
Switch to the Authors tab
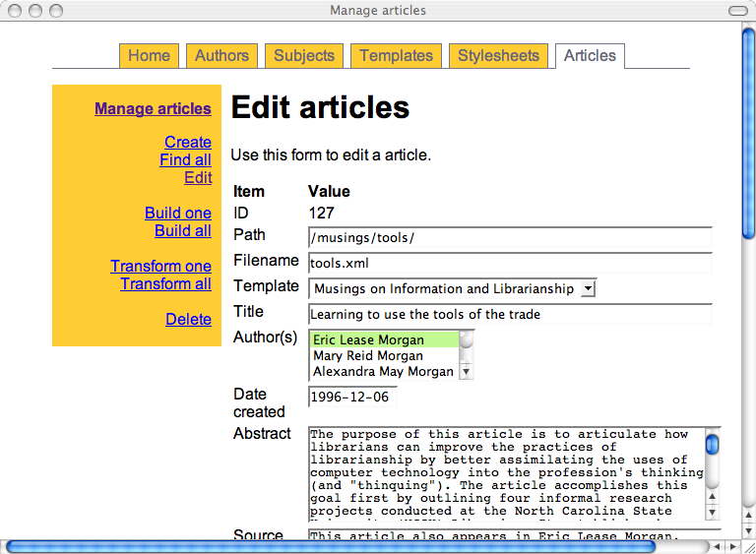point(221,56)
